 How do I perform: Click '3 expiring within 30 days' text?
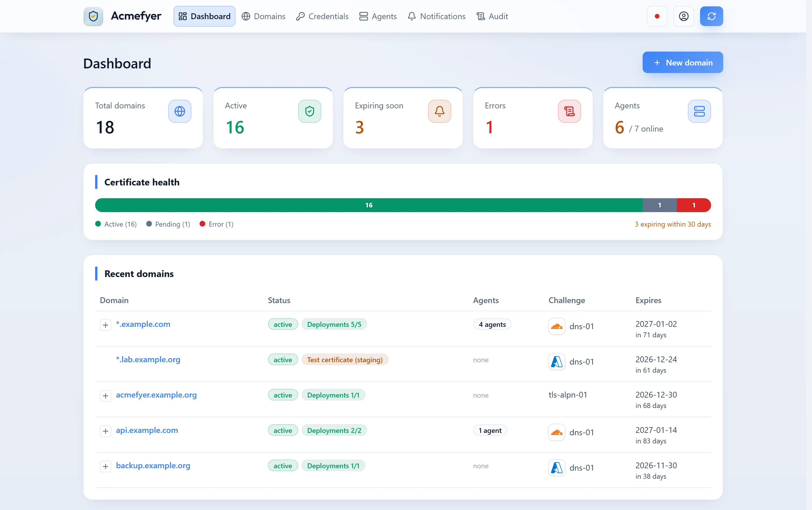[673, 224]
